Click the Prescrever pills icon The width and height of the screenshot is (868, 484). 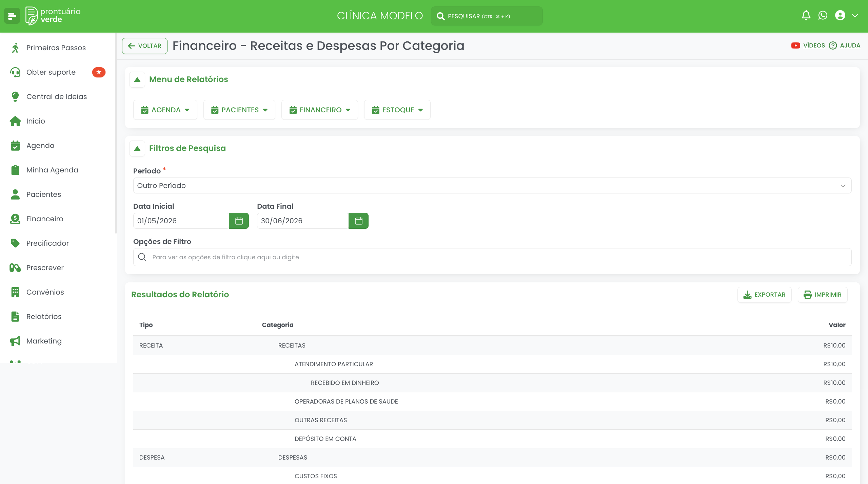click(x=15, y=268)
